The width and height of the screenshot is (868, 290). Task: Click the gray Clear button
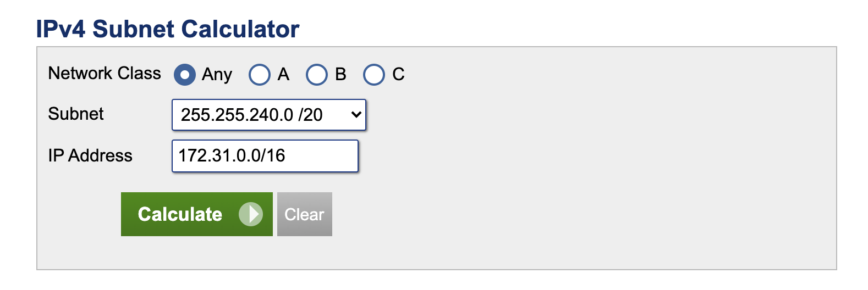coord(304,214)
